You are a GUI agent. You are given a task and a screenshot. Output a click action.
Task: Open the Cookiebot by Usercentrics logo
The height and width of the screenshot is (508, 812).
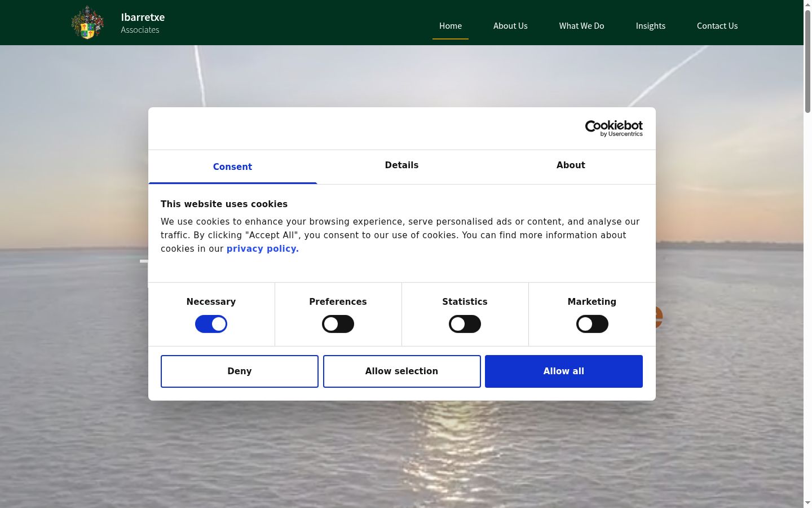[614, 128]
